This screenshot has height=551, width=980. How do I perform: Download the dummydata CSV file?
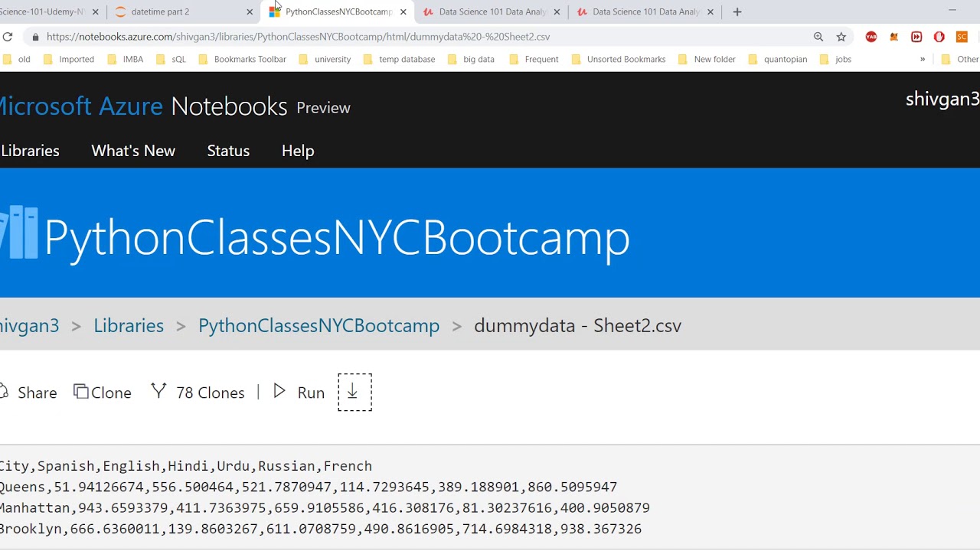[x=354, y=393]
